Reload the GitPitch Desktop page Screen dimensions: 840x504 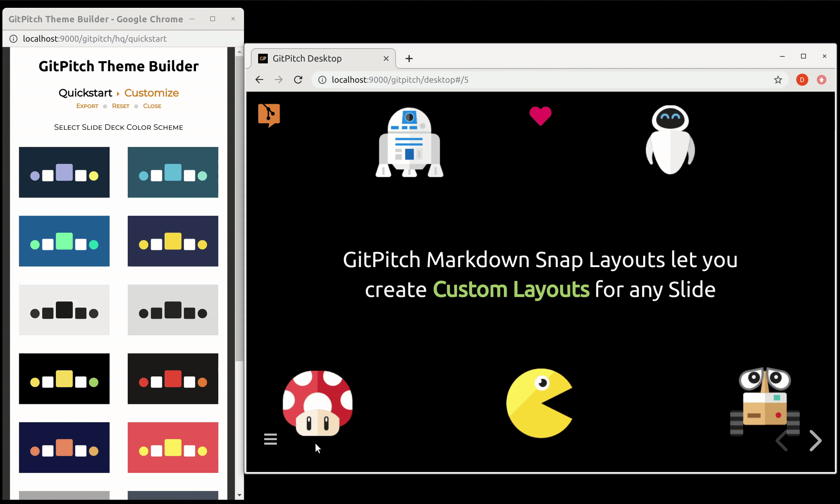click(298, 80)
